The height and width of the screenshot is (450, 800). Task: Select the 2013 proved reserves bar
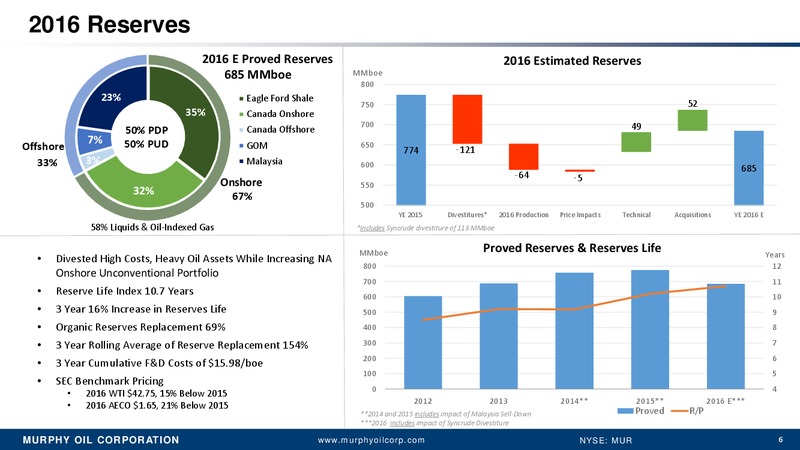pos(498,336)
